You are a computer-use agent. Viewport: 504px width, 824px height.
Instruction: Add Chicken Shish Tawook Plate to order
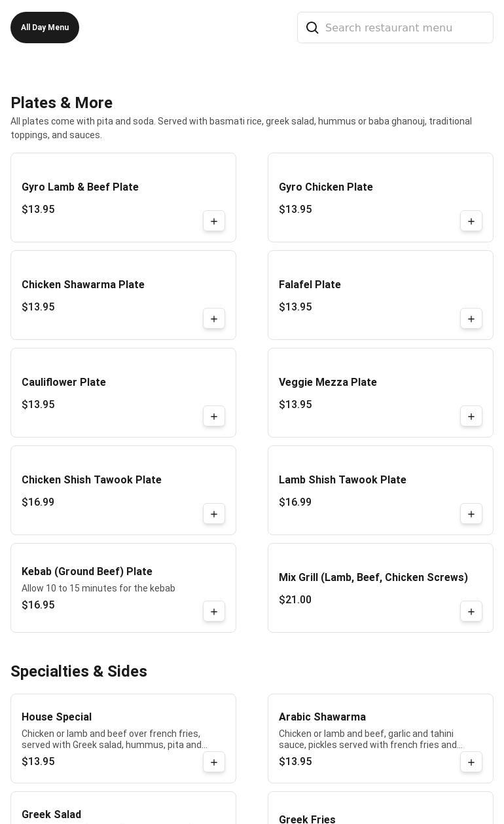tap(214, 514)
